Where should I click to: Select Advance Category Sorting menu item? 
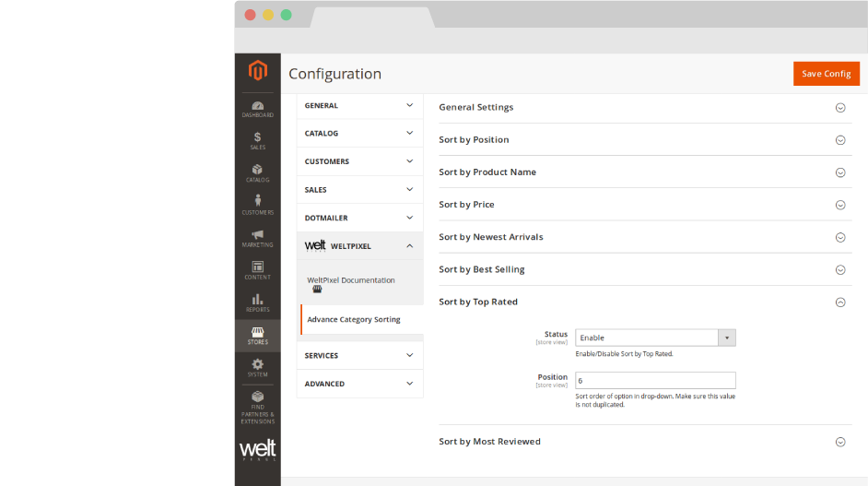click(x=354, y=320)
